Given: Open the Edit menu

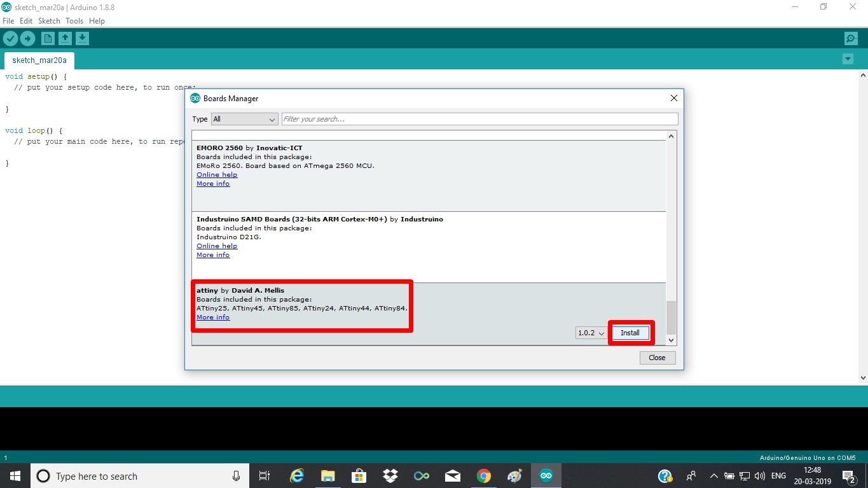Looking at the screenshot, I should coord(26,21).
